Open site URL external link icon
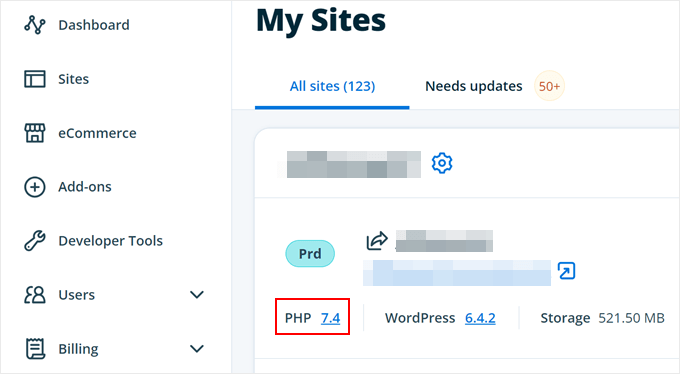The width and height of the screenshot is (680, 374). coord(566,271)
